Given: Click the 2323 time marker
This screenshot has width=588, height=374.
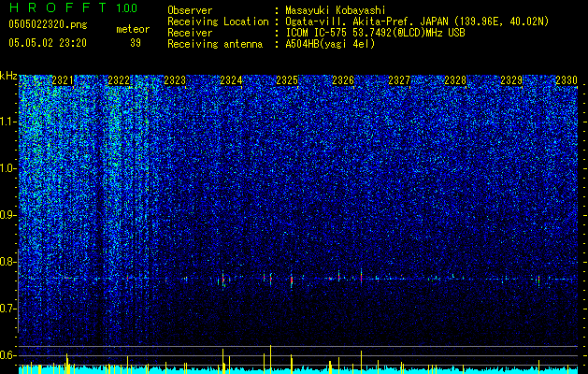Looking at the screenshot, I should click(175, 80).
